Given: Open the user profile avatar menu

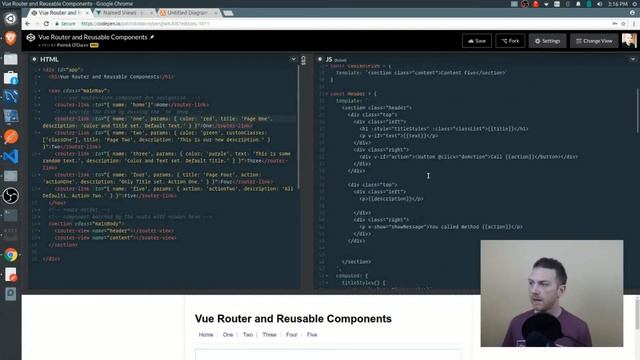Looking at the screenshot, I should click(x=629, y=40).
